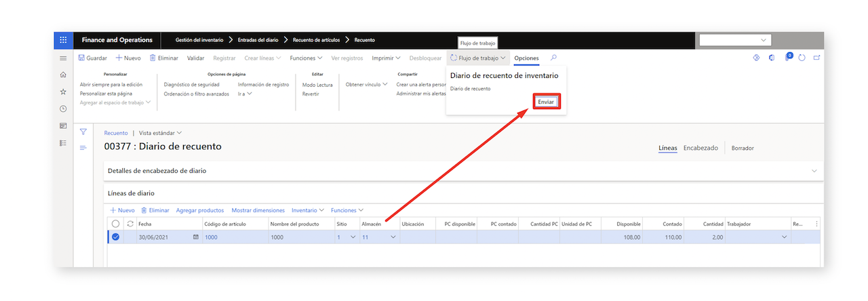
Task: Open grid column options three-dot icon
Action: click(x=816, y=224)
